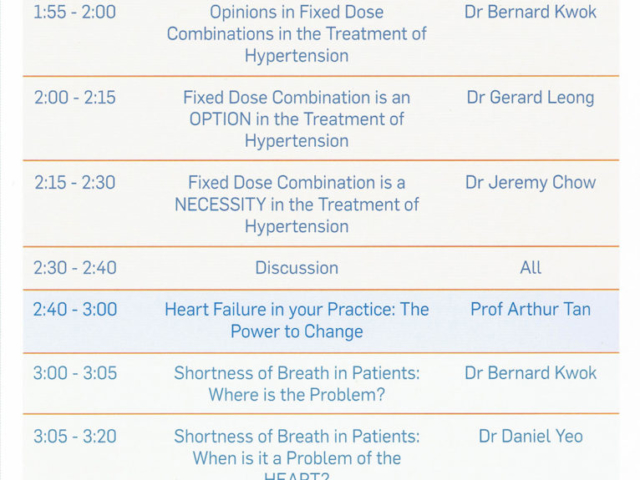This screenshot has height=480, width=640.
Task: Select Dr Bernard Kwok at 3:00 session
Action: pos(530,373)
